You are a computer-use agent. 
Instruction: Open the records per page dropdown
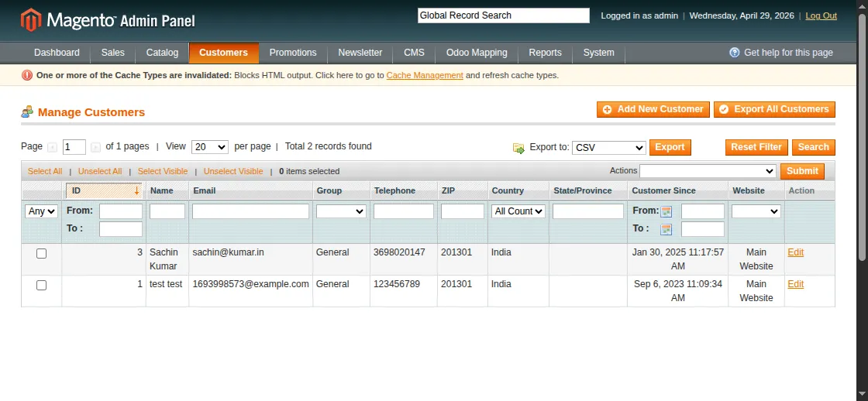click(210, 147)
